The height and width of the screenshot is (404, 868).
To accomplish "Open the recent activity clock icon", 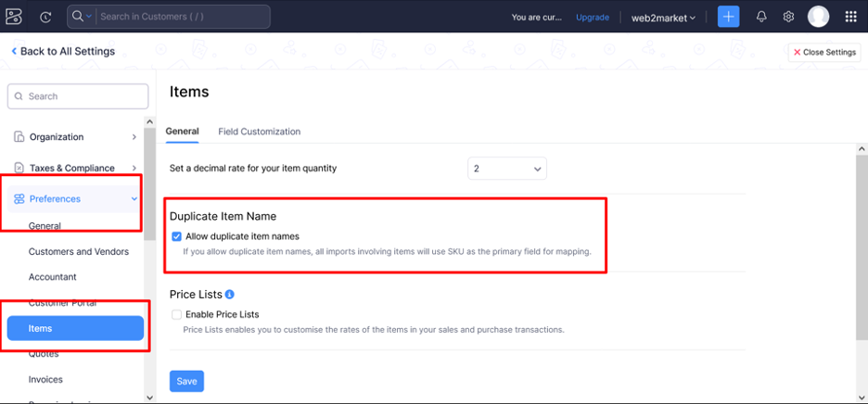I will point(46,17).
